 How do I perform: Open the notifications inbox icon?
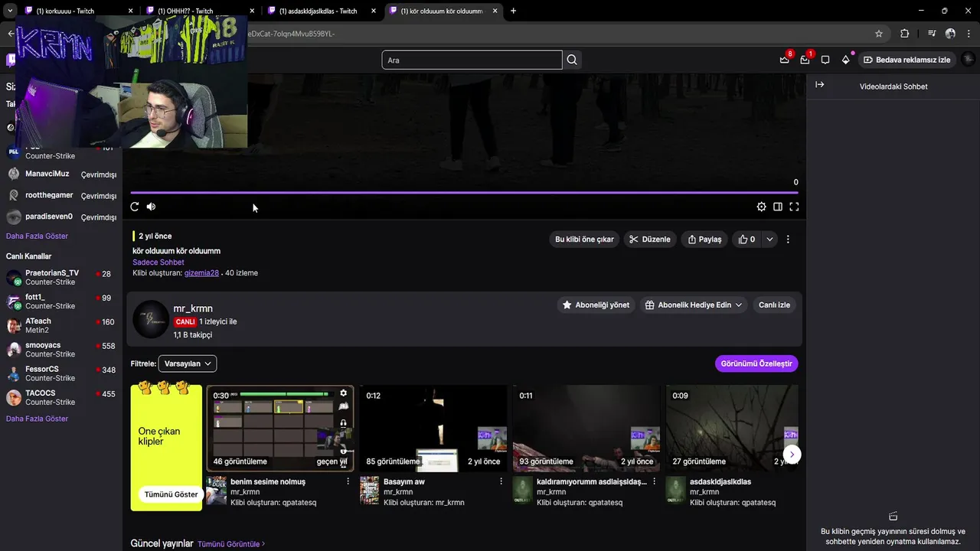(785, 60)
